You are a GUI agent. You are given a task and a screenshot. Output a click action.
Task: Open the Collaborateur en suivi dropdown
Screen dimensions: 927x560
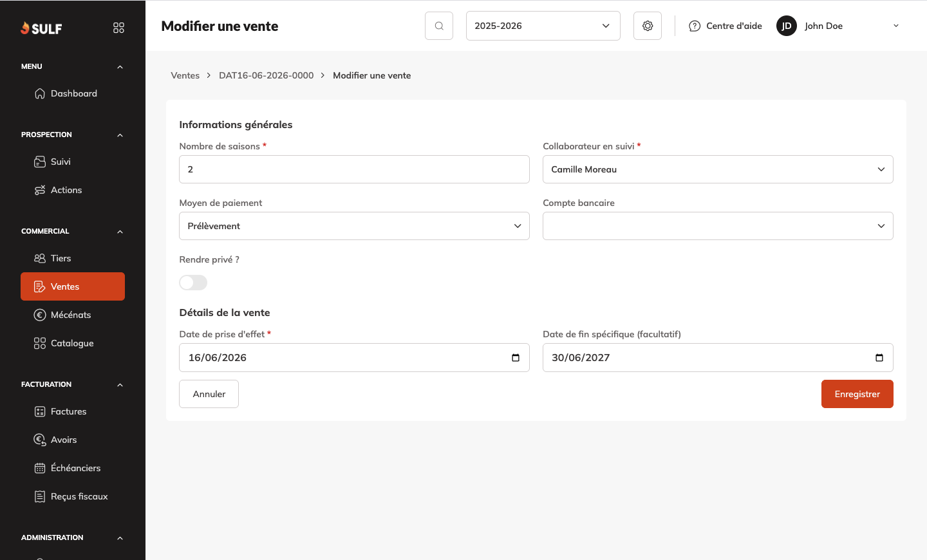click(x=718, y=169)
